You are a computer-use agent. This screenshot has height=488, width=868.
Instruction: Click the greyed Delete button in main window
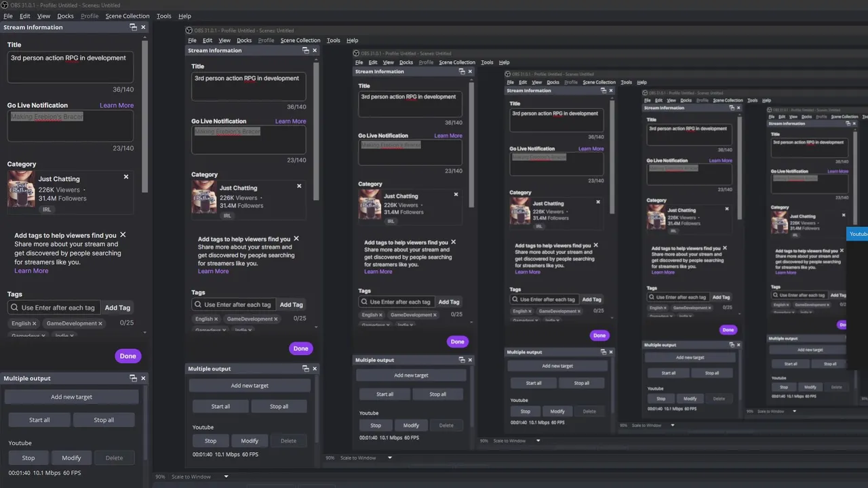point(114,457)
